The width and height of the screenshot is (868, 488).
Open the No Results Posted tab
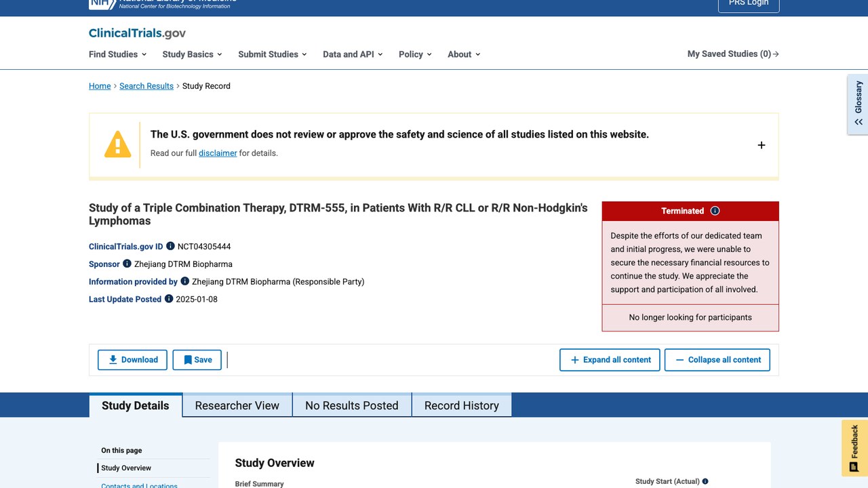click(x=352, y=405)
